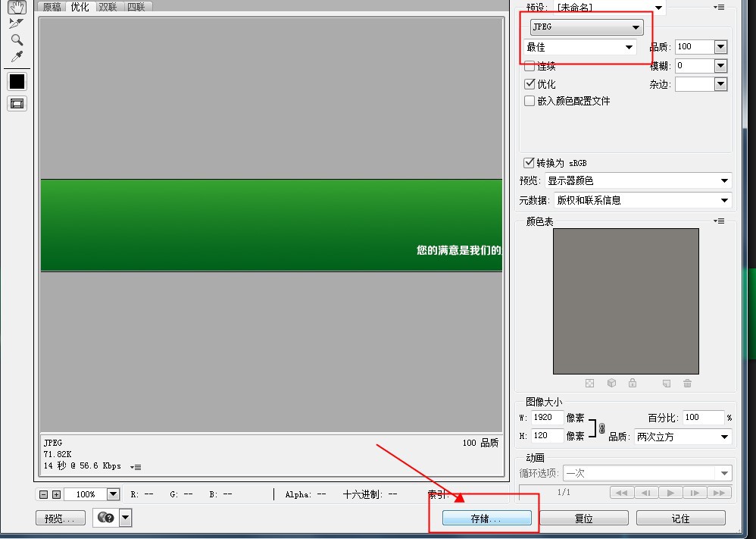Click the 模糊 blur value field
Image resolution: width=756 pixels, height=539 pixels.
[x=695, y=66]
